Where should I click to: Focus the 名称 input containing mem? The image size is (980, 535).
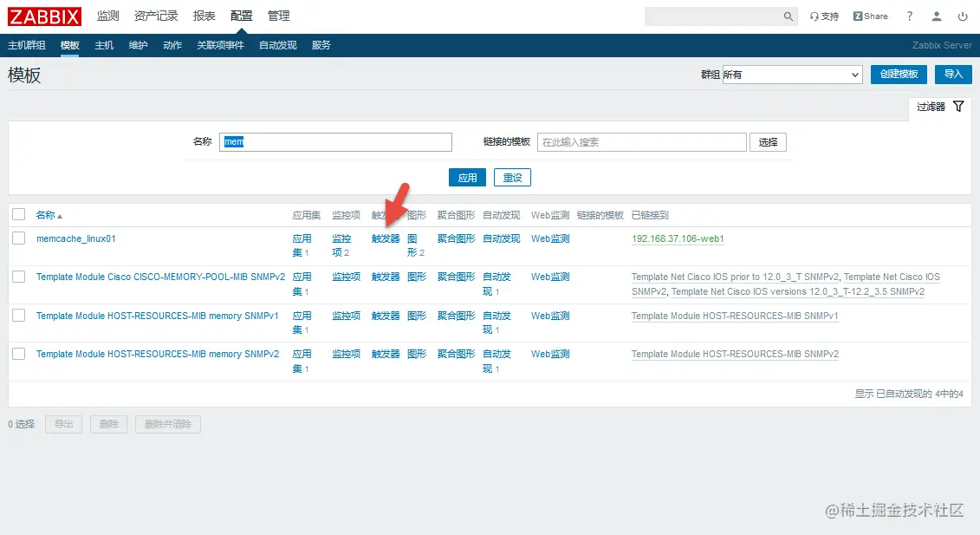[x=335, y=142]
